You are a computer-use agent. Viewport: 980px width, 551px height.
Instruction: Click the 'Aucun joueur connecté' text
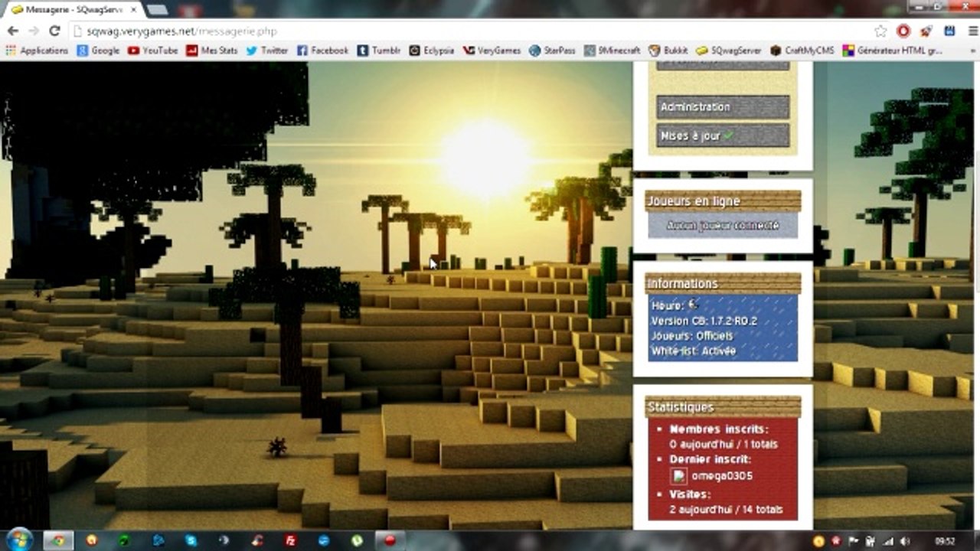[x=723, y=225]
